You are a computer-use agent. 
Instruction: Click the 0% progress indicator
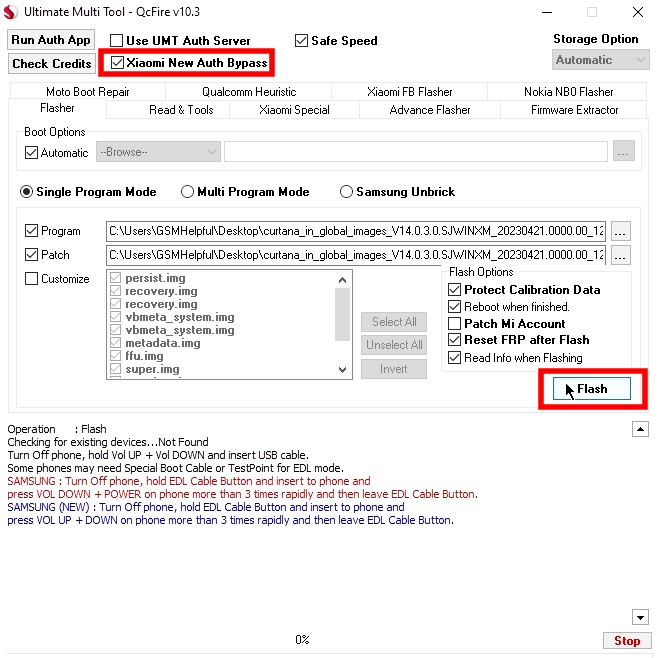(x=302, y=640)
